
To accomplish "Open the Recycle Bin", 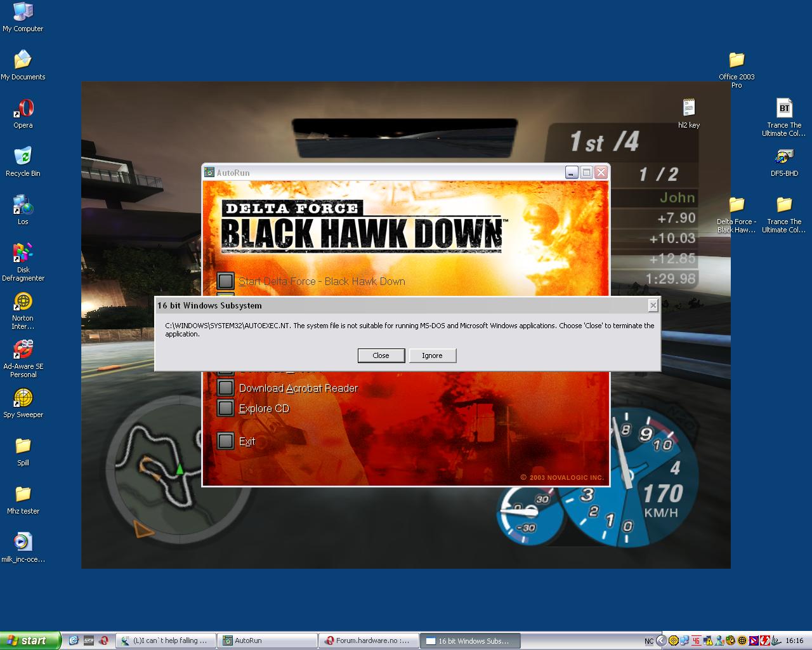I will point(23,162).
